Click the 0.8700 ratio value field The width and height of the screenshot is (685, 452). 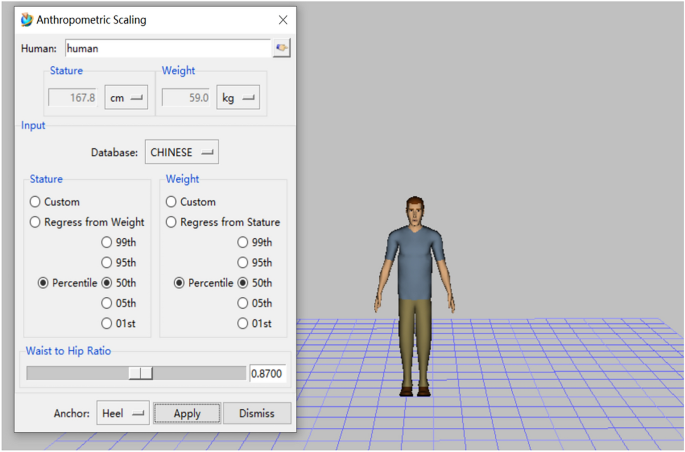coord(267,373)
